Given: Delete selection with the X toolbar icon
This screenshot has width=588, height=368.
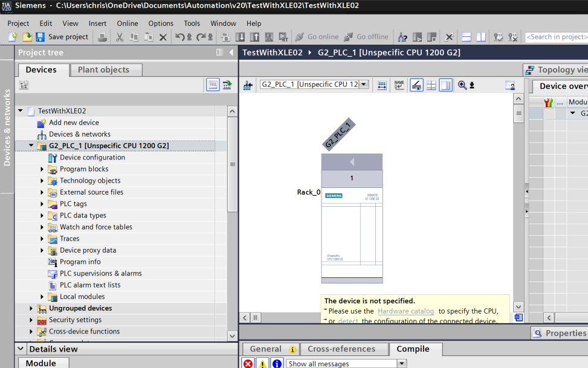Looking at the screenshot, I should (163, 37).
